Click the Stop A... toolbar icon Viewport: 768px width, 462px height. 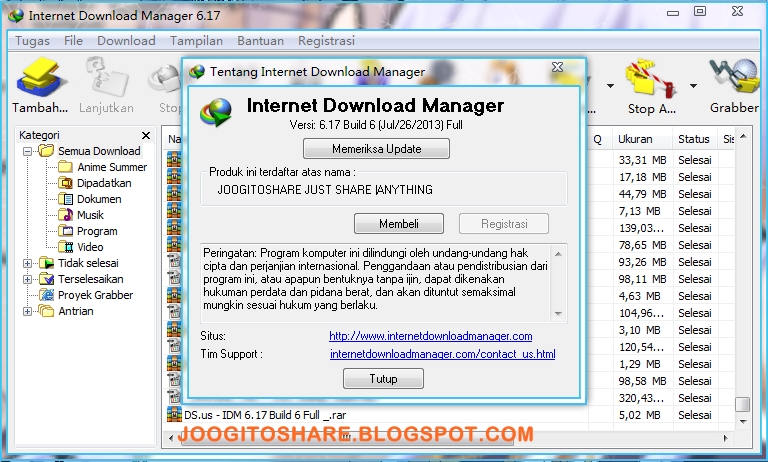[651, 78]
